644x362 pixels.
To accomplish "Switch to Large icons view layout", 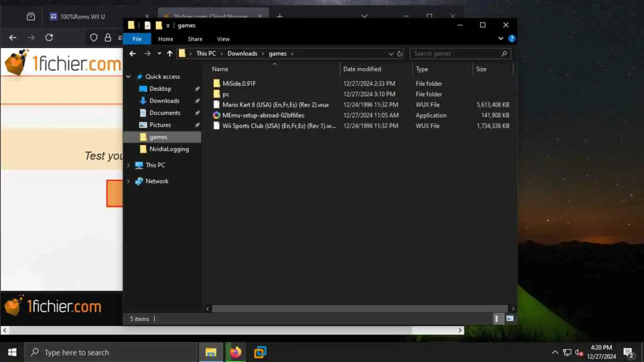I will click(510, 318).
